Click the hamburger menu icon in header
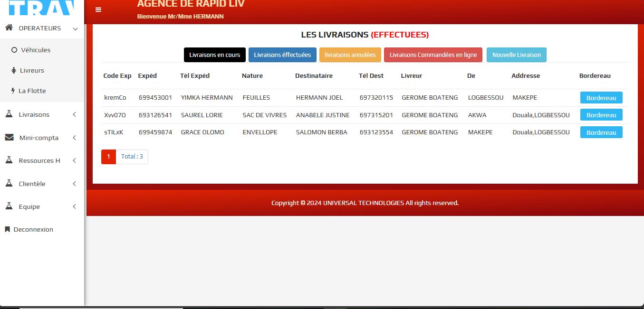This screenshot has width=644, height=309. tap(98, 9)
